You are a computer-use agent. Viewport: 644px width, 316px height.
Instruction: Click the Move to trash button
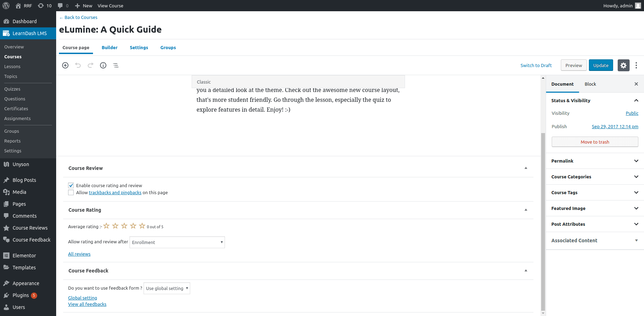pos(595,142)
